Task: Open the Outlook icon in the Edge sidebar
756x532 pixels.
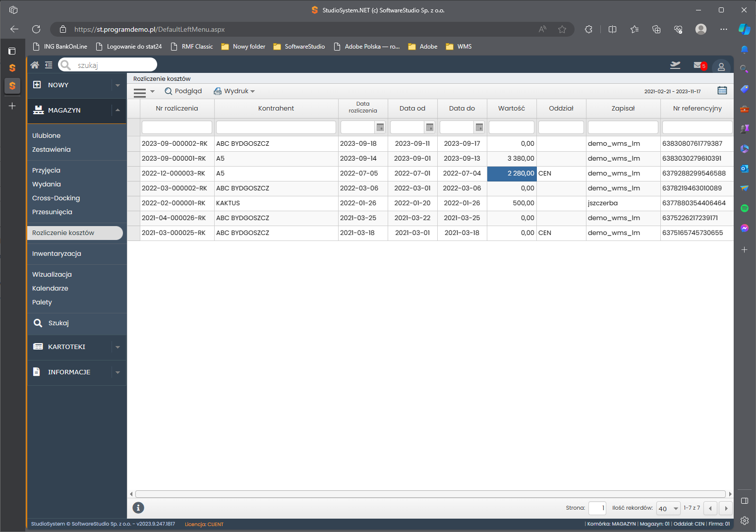Action: click(x=744, y=169)
